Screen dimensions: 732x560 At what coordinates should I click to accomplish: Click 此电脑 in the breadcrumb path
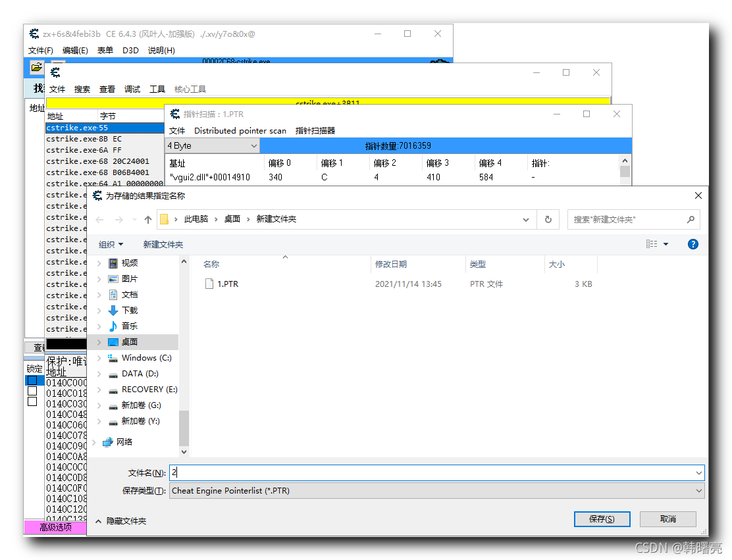pyautogui.click(x=196, y=219)
